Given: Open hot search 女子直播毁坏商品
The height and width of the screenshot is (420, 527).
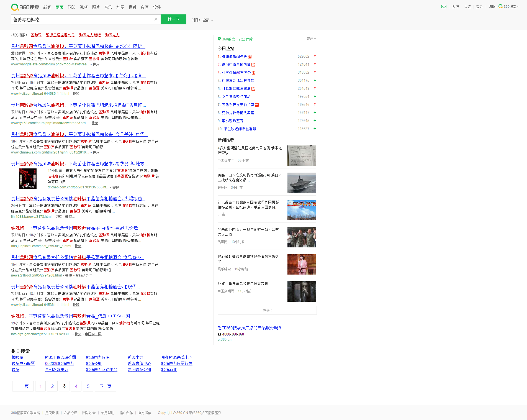Looking at the screenshot, I should pyautogui.click(x=236, y=97).
